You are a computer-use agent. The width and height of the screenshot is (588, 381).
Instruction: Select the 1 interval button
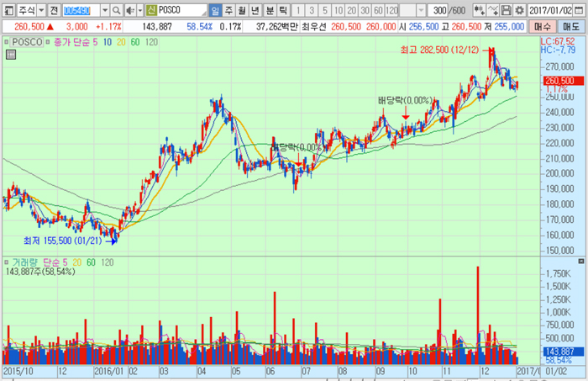[298, 10]
